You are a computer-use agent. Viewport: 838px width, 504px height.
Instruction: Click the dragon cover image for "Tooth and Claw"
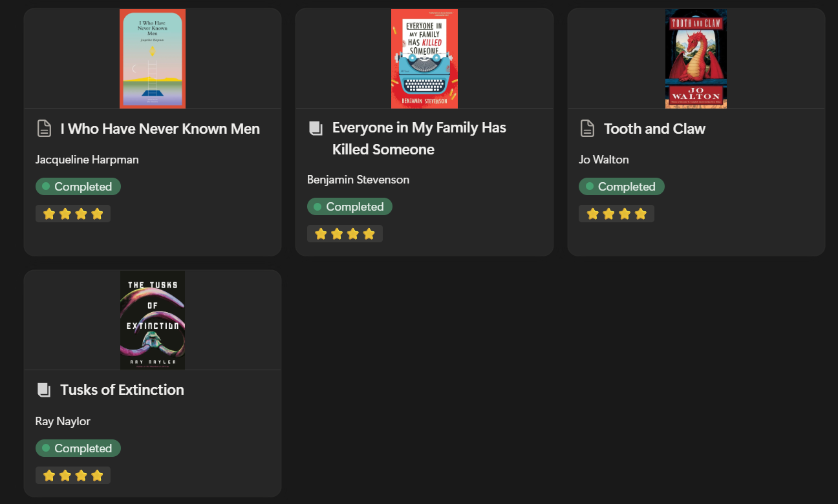point(696,58)
